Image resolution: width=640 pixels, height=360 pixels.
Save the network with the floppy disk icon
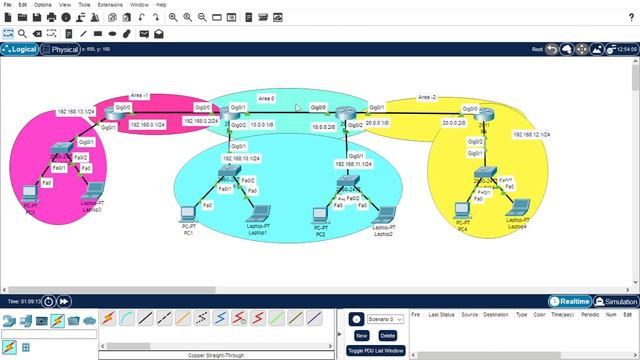coord(37,18)
